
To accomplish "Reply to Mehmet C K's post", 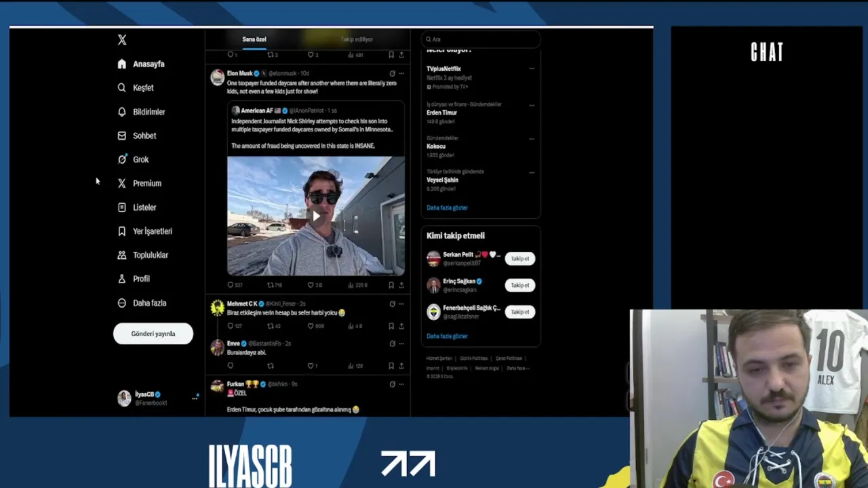I will point(235,326).
